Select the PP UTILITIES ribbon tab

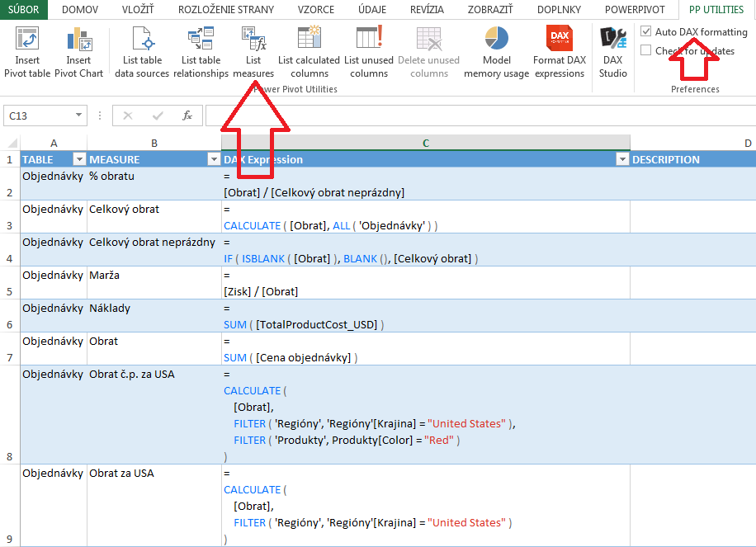coord(716,10)
